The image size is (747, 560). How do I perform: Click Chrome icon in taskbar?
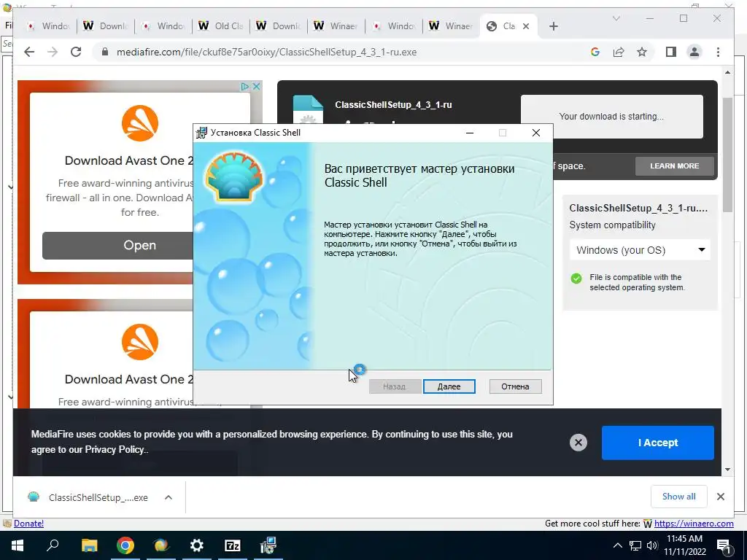125,545
